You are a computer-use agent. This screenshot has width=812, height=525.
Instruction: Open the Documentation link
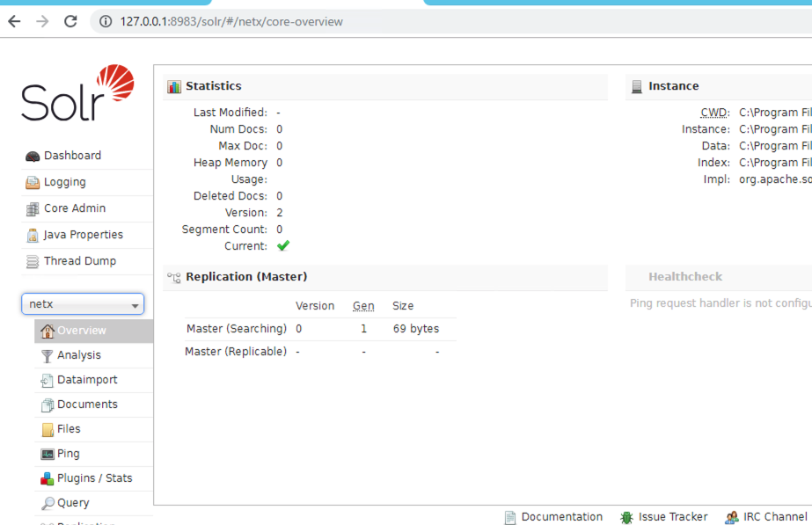(x=561, y=517)
